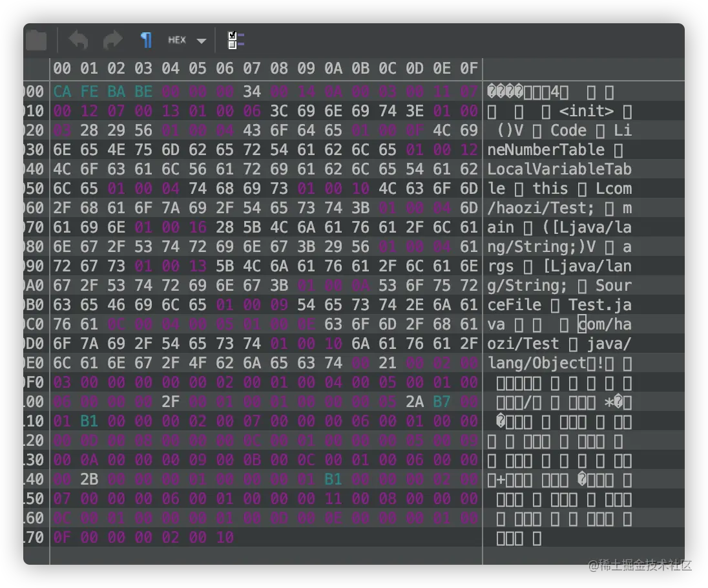Image resolution: width=708 pixels, height=588 pixels.
Task: Click the F0 row offset label
Action: [35, 383]
